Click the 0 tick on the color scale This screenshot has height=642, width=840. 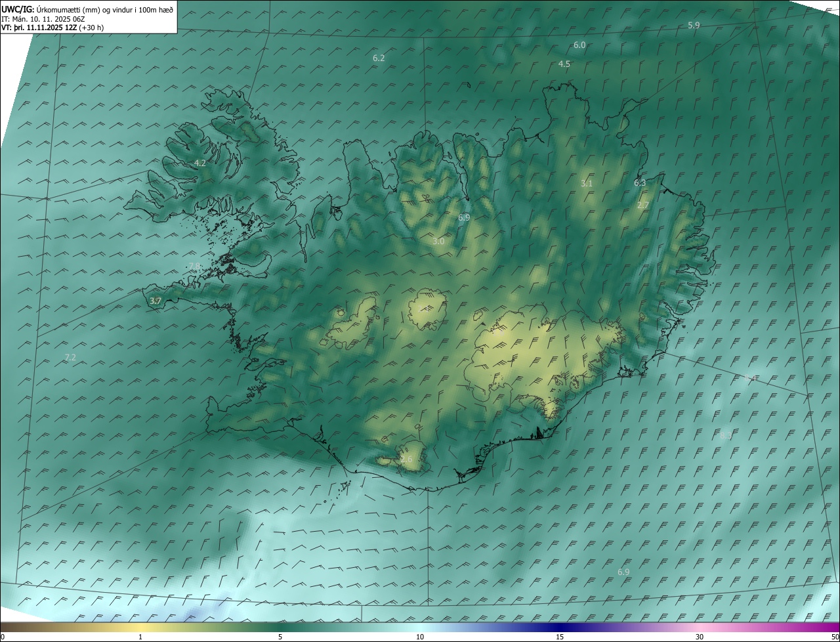[x=3, y=637]
